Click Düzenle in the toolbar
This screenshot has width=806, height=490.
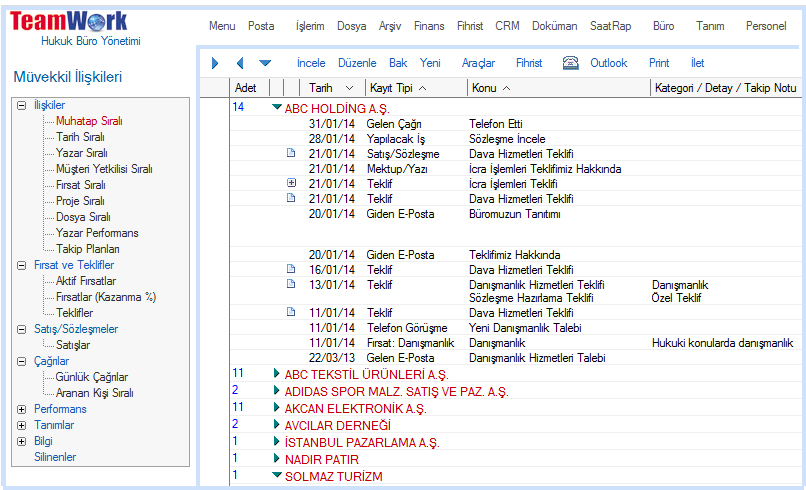point(357,63)
